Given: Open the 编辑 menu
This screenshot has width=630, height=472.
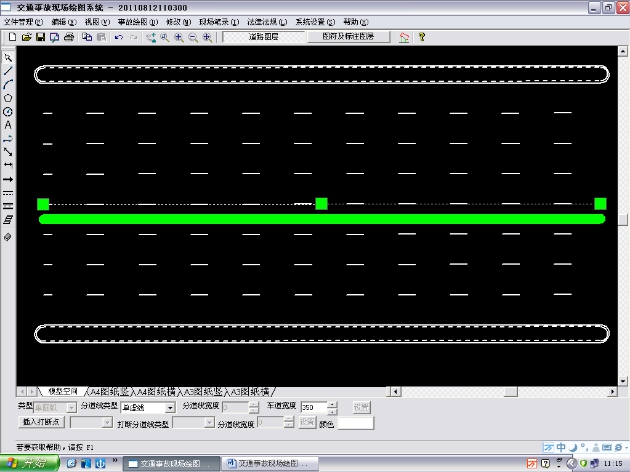Looking at the screenshot, I should pyautogui.click(x=63, y=22).
